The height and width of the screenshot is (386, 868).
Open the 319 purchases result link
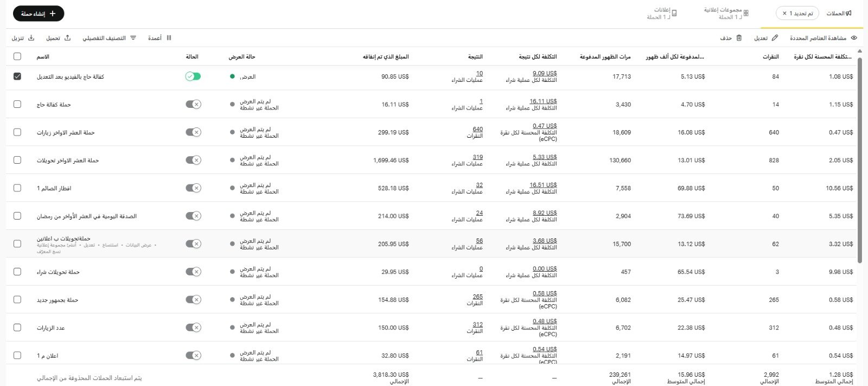click(x=477, y=157)
